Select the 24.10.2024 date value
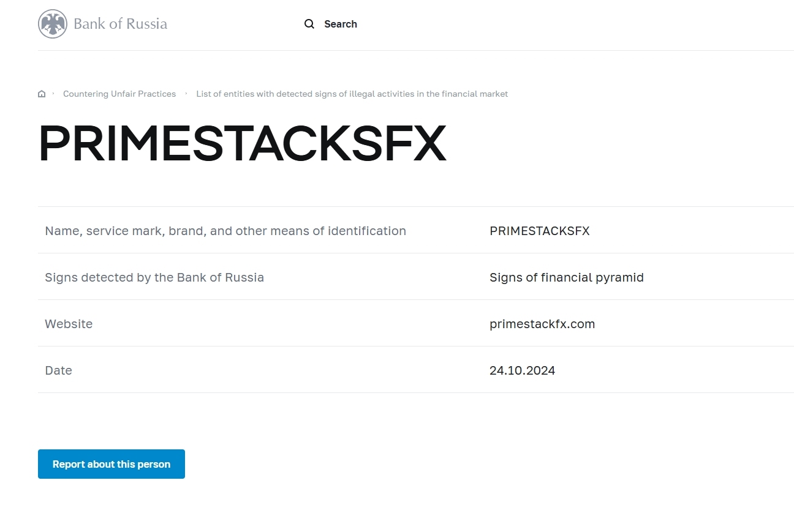The image size is (794, 532). click(x=522, y=370)
